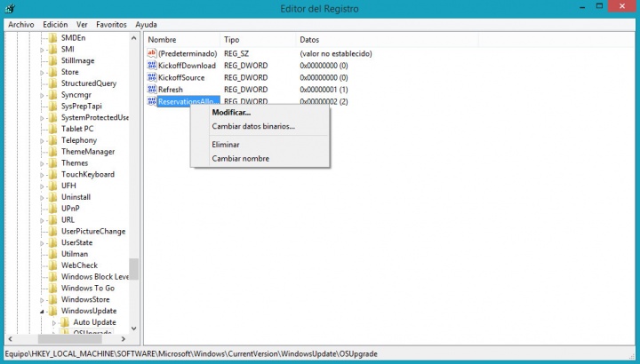Viewport: 640px width, 364px height.
Task: Select the Windows To Go key
Action: point(88,289)
